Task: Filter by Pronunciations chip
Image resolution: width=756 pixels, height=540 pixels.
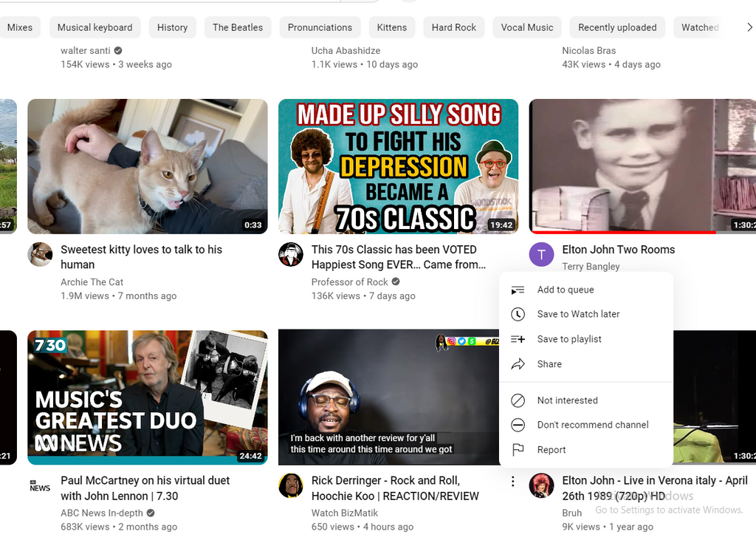Action: click(320, 27)
